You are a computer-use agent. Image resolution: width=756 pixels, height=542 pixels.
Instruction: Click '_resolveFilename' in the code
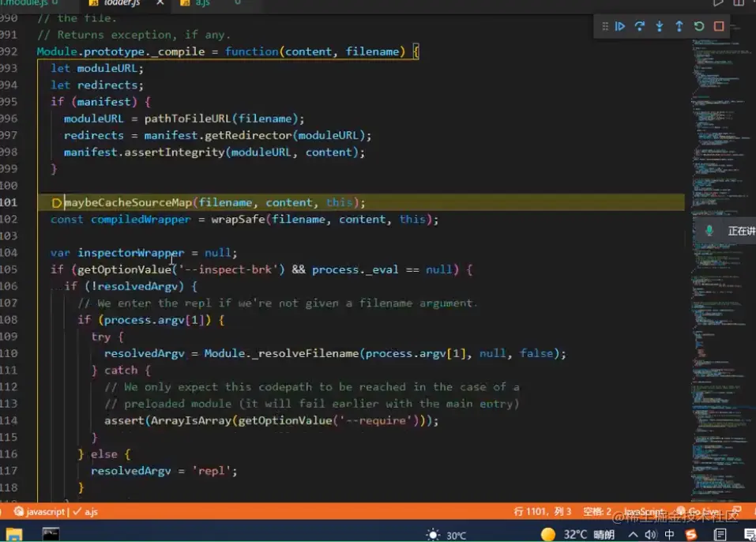coord(306,353)
